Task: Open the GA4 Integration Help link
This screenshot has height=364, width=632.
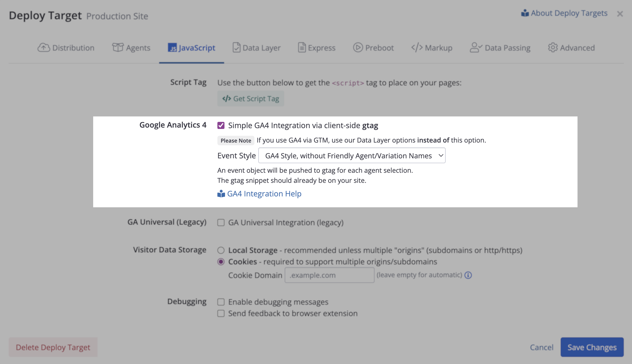Action: pos(264,194)
